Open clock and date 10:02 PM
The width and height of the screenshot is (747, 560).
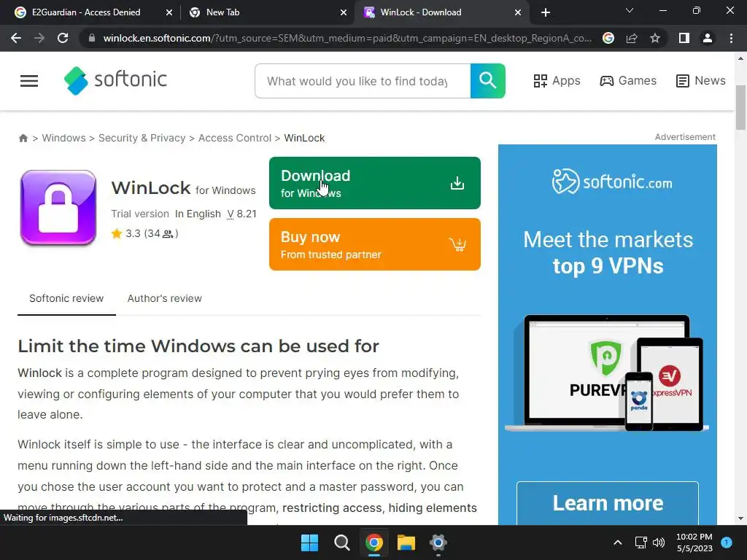[x=694, y=542]
